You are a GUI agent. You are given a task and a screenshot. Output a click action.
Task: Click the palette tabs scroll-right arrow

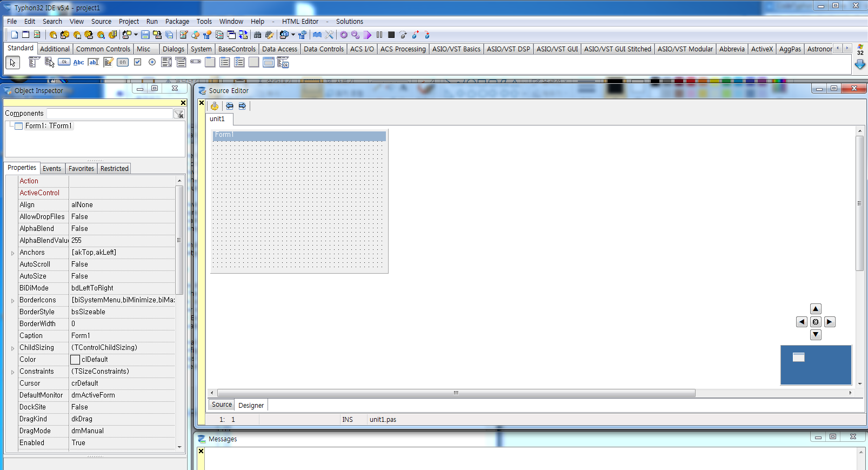click(x=847, y=48)
